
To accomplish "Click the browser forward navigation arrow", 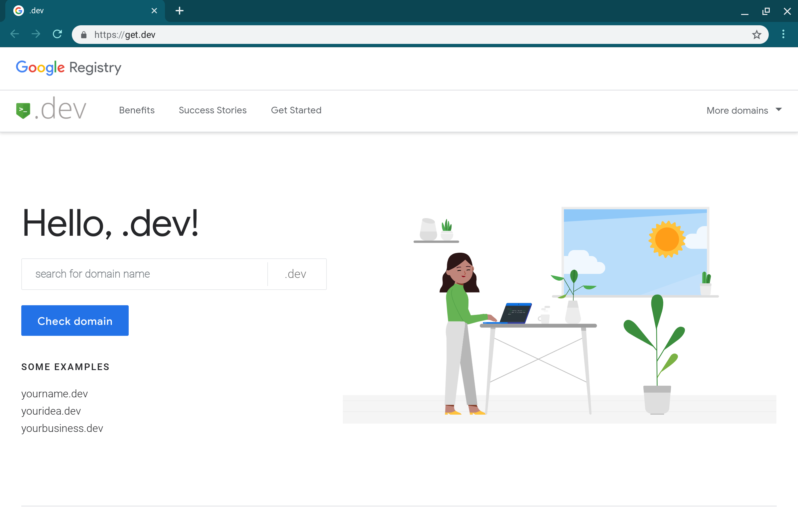I will (36, 34).
